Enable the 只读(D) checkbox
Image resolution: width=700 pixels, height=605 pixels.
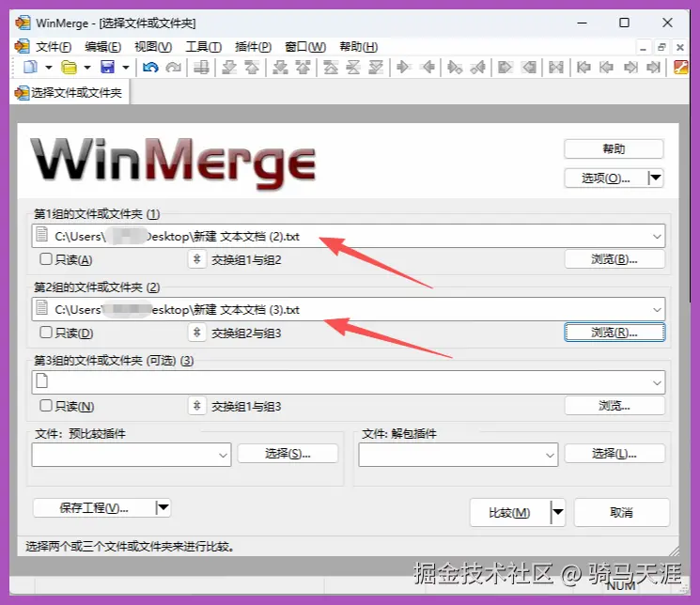tap(45, 333)
